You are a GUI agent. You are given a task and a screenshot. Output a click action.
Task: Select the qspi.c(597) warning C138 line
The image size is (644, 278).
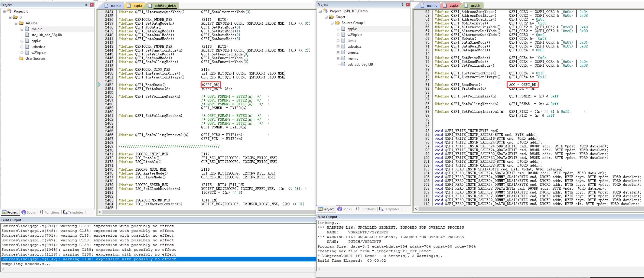click(87, 226)
